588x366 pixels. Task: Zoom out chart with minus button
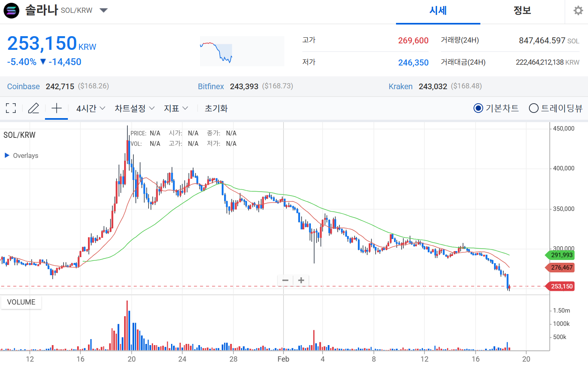pyautogui.click(x=285, y=280)
